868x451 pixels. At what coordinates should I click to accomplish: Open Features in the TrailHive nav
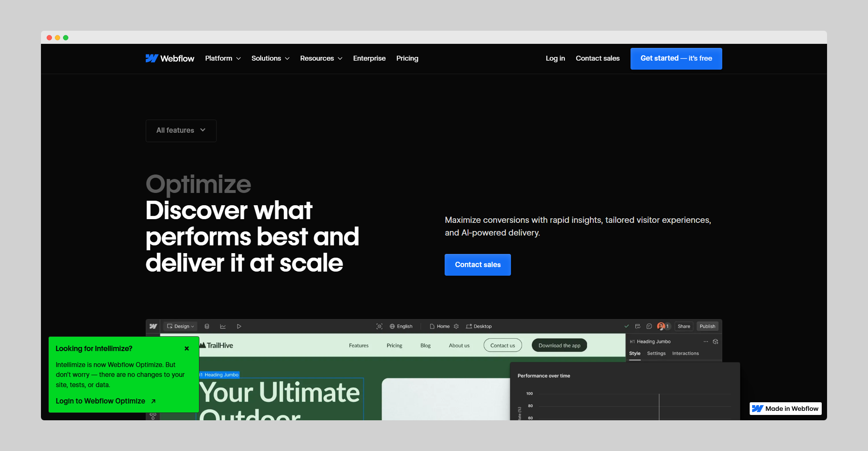click(x=359, y=346)
